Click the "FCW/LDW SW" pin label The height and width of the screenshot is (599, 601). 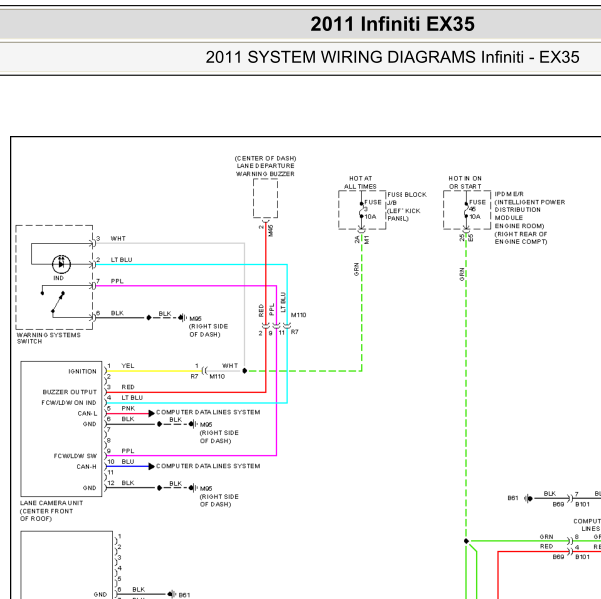click(x=75, y=456)
